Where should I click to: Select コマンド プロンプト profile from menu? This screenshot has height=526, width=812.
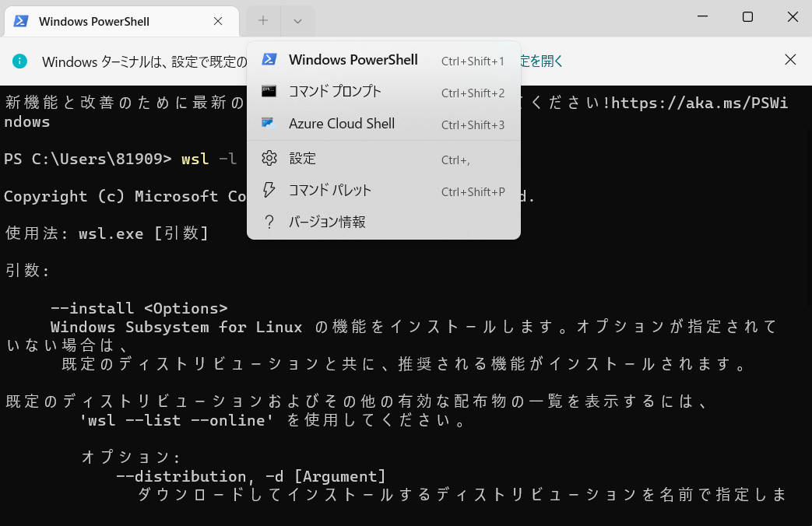click(384, 92)
